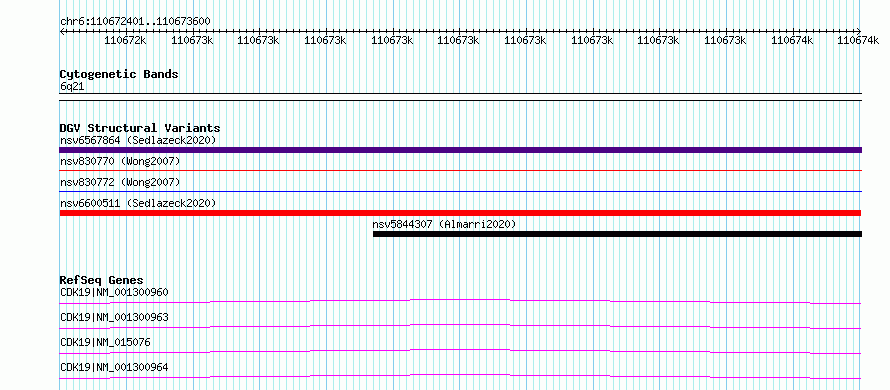The height and width of the screenshot is (390, 890).
Task: Click the nsv6567864 (Sedlazeck2020) variant label
Action: (x=138, y=140)
